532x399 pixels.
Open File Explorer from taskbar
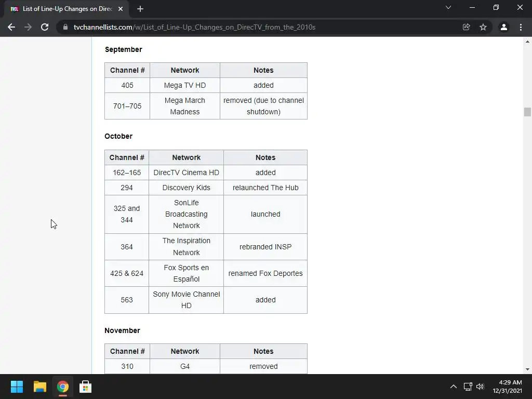(x=39, y=387)
